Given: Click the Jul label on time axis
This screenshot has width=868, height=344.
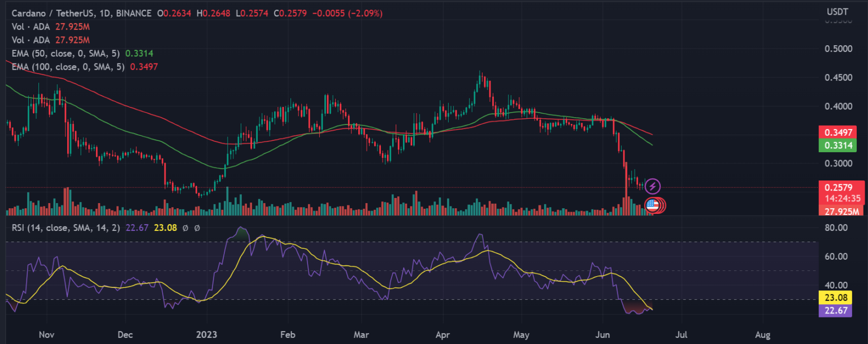Looking at the screenshot, I should (x=682, y=334).
